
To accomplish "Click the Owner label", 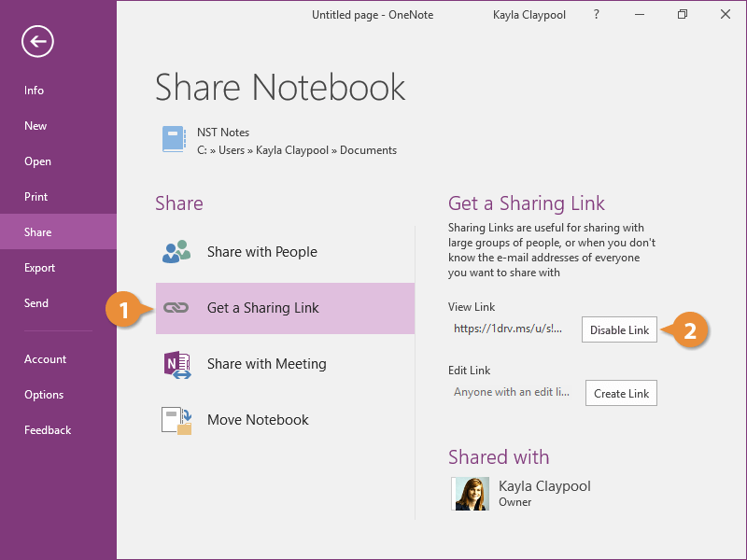I will (x=514, y=502).
